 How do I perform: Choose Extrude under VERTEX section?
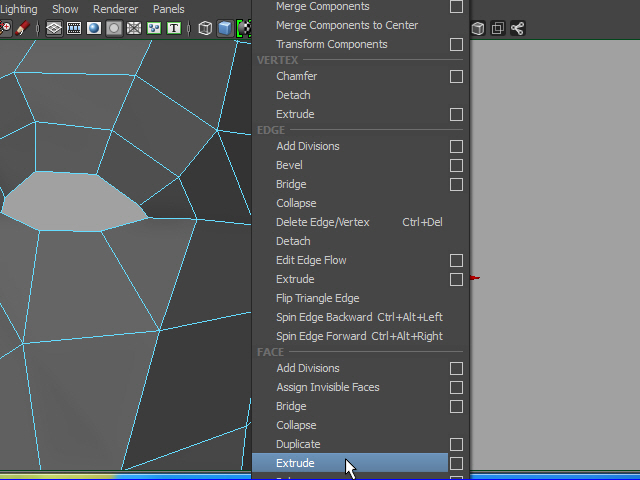coord(349,114)
